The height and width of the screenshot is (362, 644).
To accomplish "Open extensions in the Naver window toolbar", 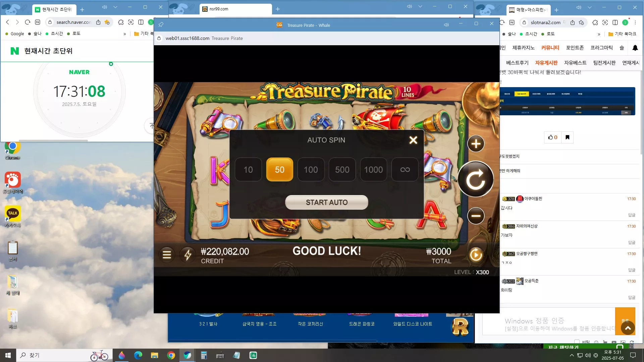I will [x=121, y=22].
